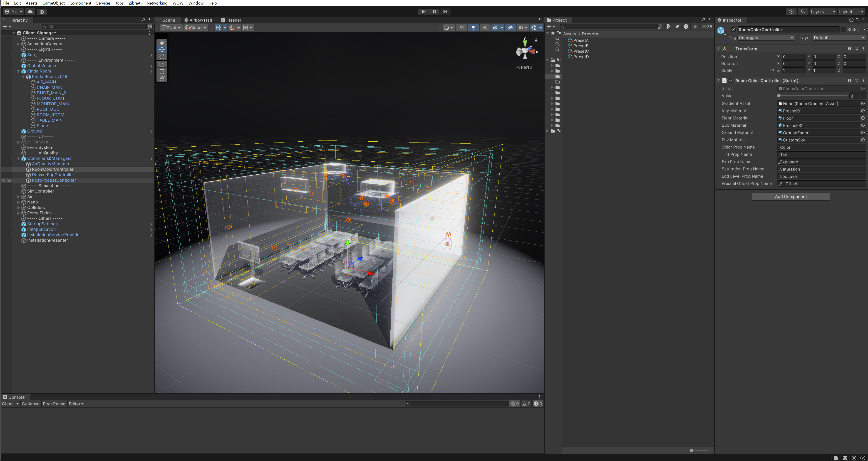Image resolution: width=868 pixels, height=461 pixels.
Task: Toggle 2D view mode
Action: (x=461, y=28)
